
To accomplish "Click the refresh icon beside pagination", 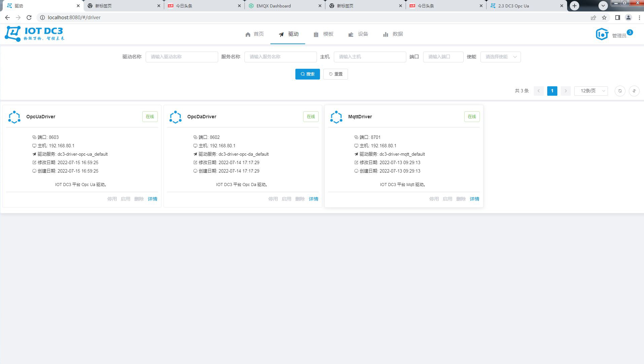I will click(x=620, y=91).
